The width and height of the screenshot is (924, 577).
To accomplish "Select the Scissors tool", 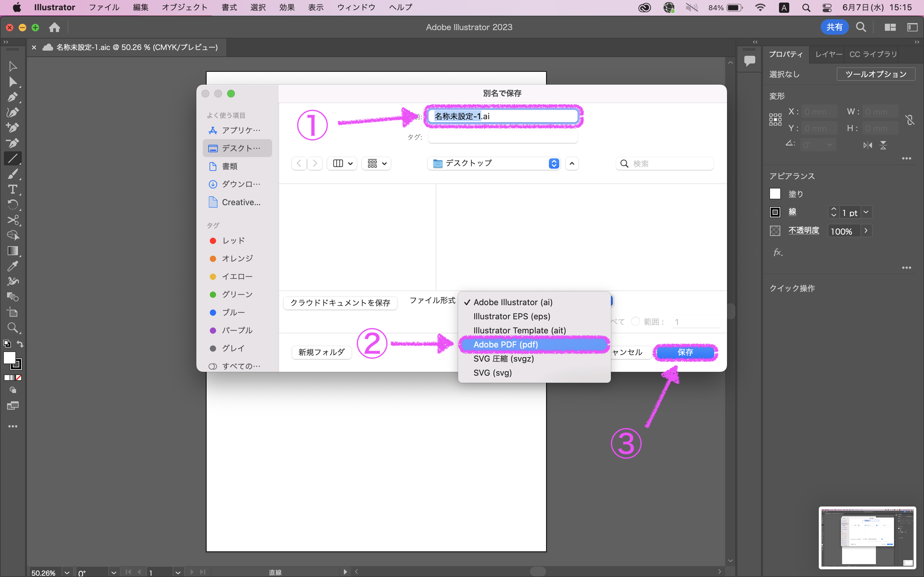I will 12,220.
